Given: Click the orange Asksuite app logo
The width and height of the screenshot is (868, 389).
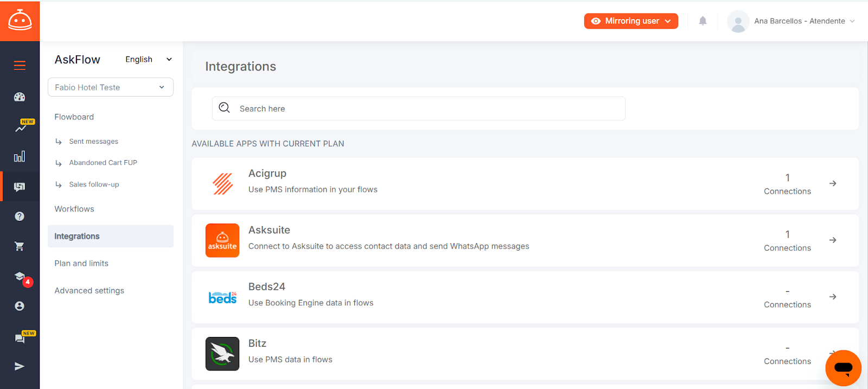Looking at the screenshot, I should [222, 240].
